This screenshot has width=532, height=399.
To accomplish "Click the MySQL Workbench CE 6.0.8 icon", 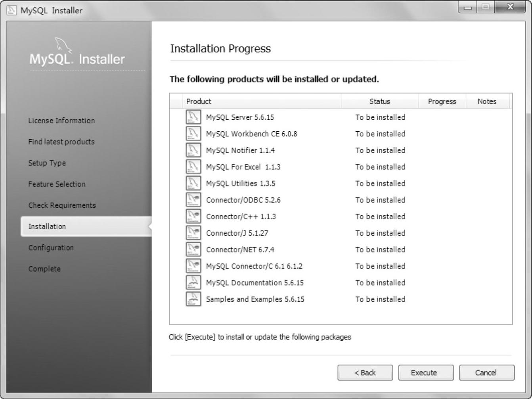I will tap(193, 134).
